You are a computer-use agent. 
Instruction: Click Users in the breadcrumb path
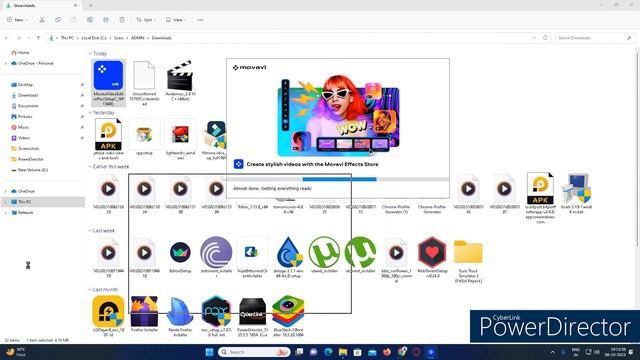click(119, 38)
